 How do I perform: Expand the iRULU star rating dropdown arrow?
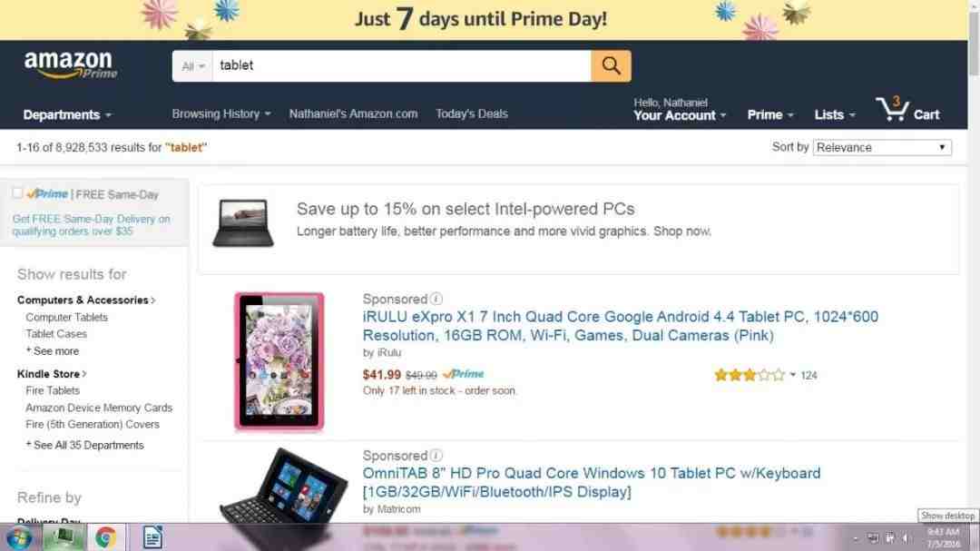pos(792,375)
